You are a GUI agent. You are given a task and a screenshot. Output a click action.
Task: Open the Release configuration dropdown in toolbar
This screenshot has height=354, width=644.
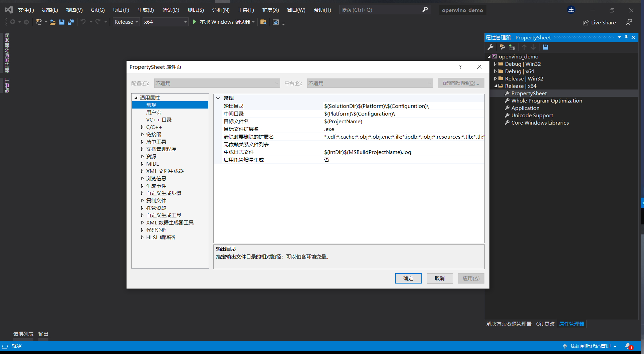[x=126, y=22]
